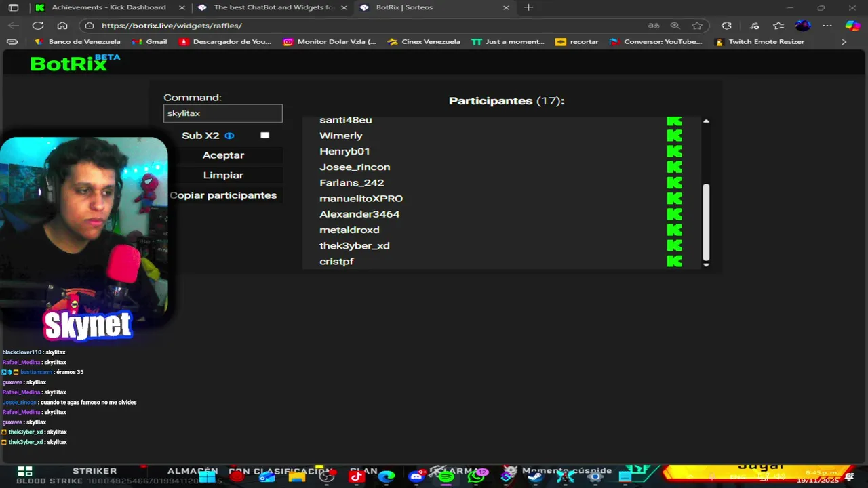Viewport: 868px width, 488px height.
Task: Open the browser Settings and more menu
Action: [827, 26]
